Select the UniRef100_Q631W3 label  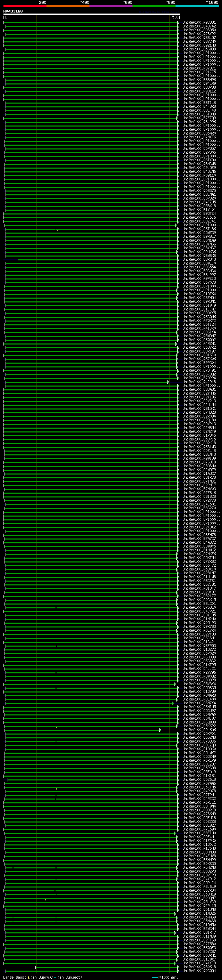tap(199, 447)
